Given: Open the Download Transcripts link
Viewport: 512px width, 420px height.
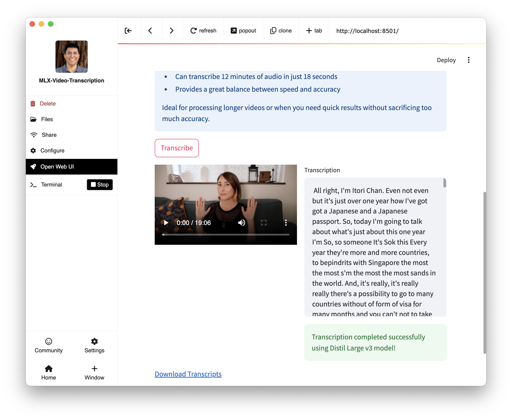Looking at the screenshot, I should click(x=188, y=374).
